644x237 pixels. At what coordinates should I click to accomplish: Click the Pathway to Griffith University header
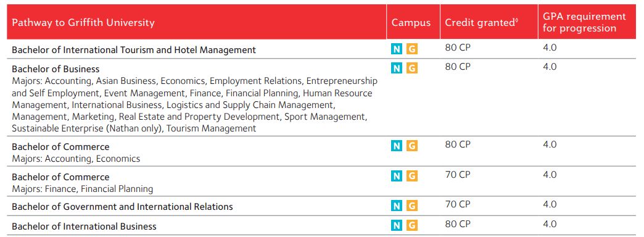pos(83,22)
